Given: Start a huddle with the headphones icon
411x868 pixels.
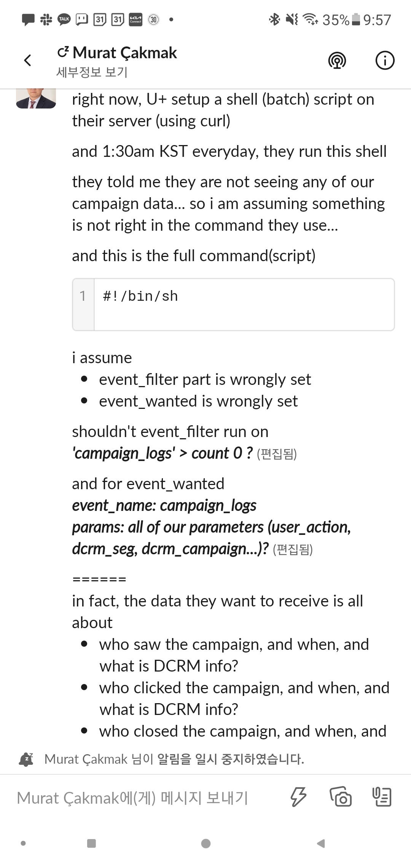Looking at the screenshot, I should click(x=337, y=61).
